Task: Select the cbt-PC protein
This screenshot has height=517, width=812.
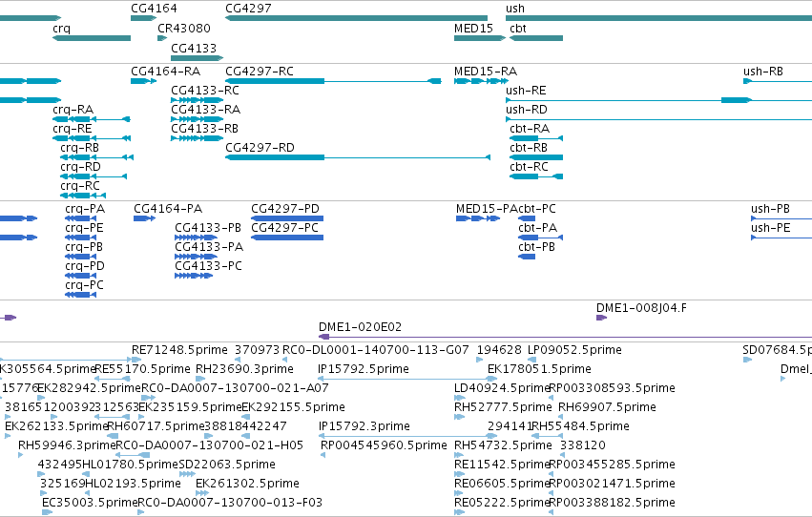Action: 527,218
